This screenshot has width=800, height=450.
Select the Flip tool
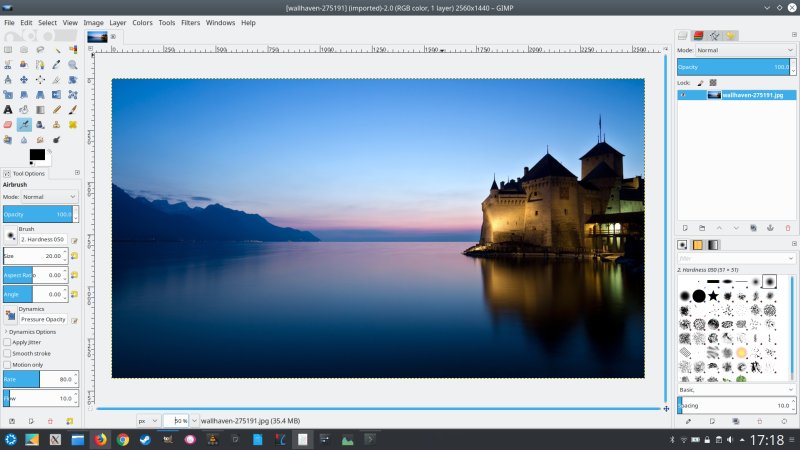coord(57,95)
